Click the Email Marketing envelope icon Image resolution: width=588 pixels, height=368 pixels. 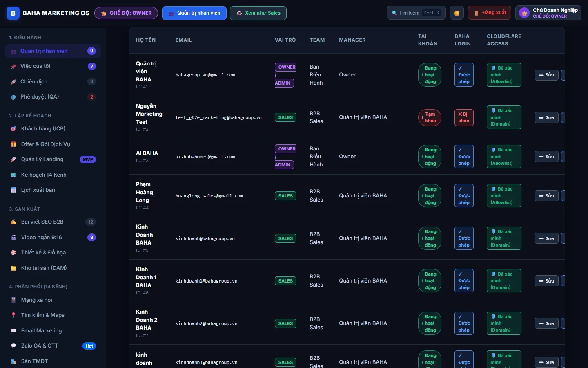(13, 331)
